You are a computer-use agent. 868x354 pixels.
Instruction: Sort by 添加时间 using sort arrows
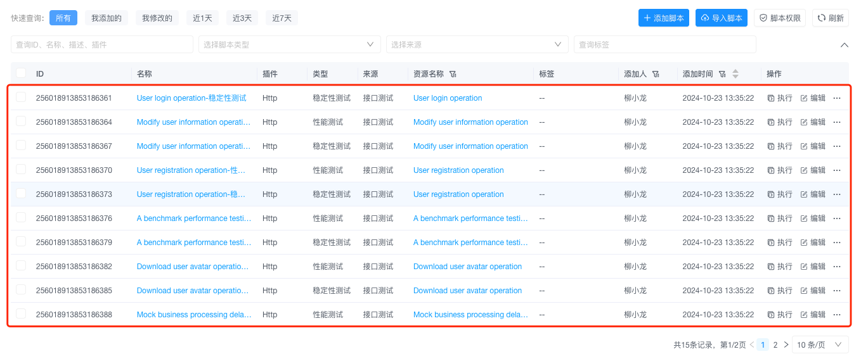[735, 74]
